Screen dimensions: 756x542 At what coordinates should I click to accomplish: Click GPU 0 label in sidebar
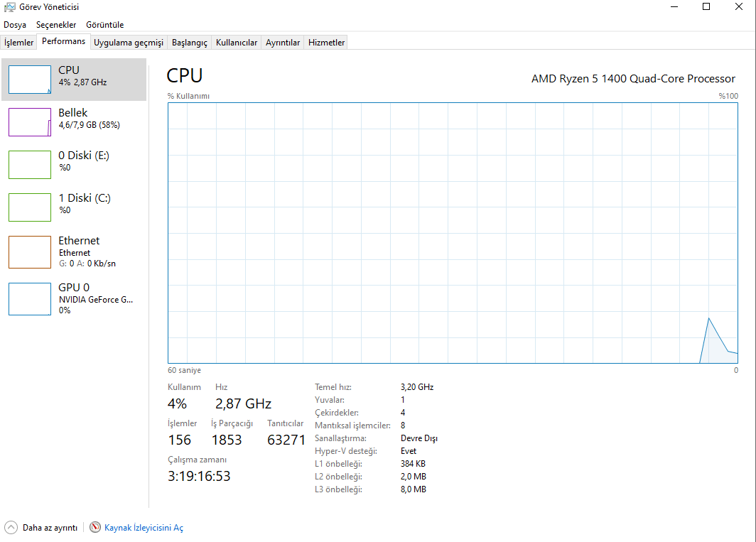click(74, 288)
